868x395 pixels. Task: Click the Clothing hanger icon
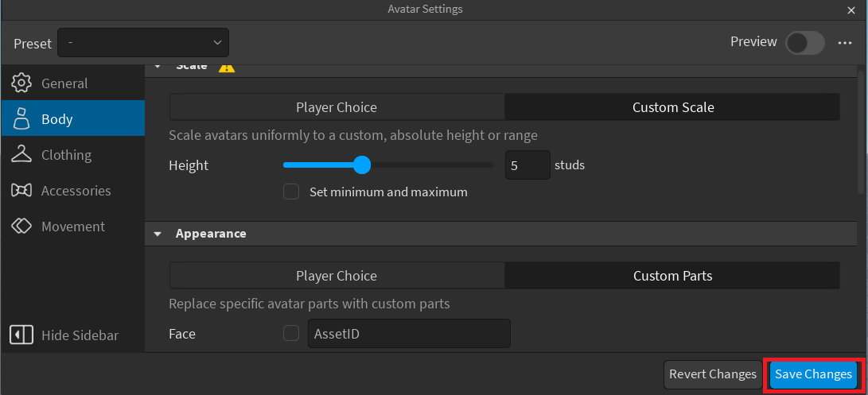21,155
